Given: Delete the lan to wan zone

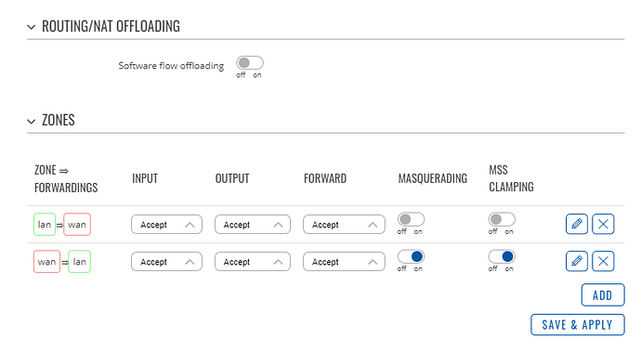Looking at the screenshot, I should [603, 224].
